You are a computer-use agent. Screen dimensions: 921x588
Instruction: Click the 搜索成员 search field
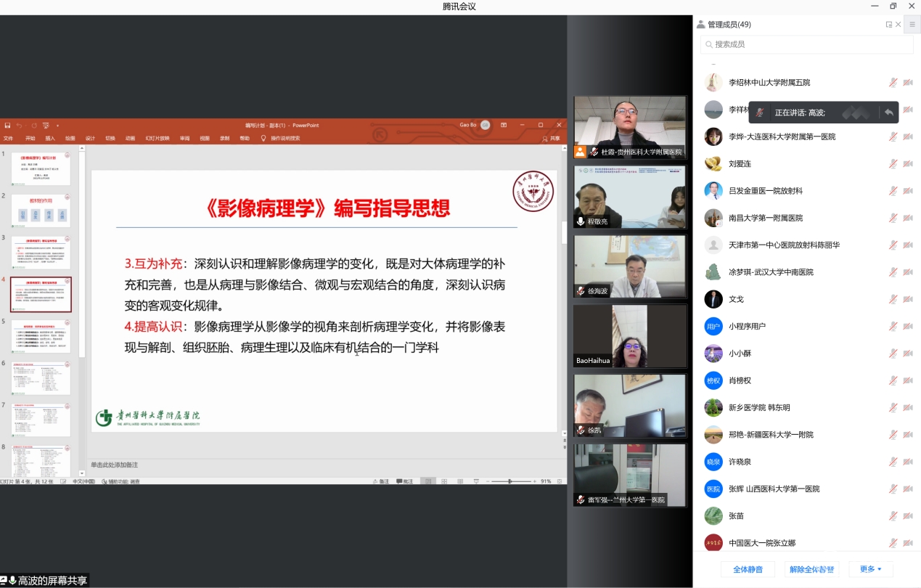(x=806, y=44)
